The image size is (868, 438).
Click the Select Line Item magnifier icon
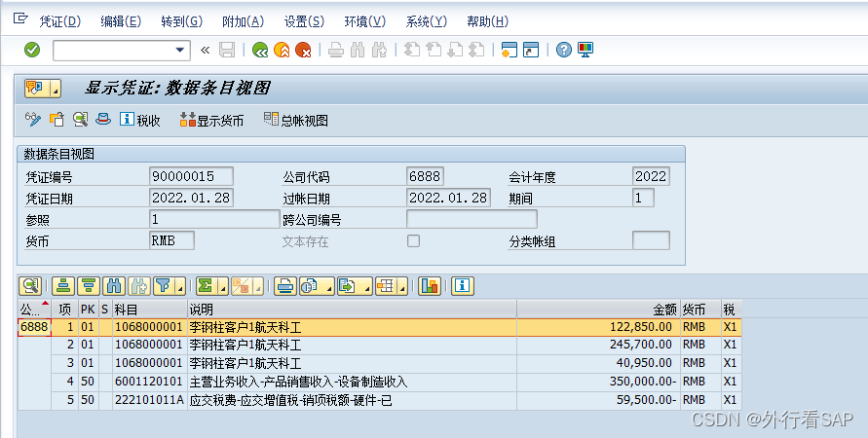tap(80, 120)
